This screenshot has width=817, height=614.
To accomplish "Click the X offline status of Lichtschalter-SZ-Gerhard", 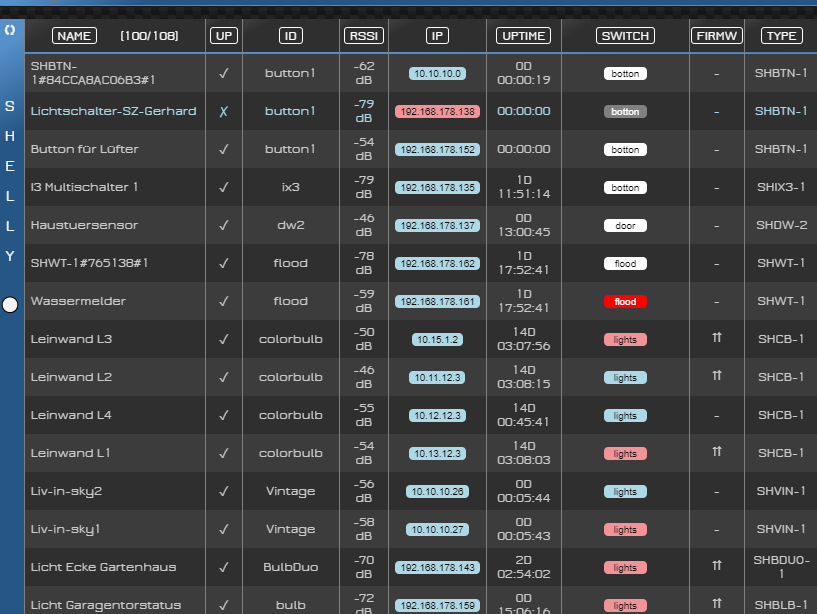I will click(x=224, y=111).
